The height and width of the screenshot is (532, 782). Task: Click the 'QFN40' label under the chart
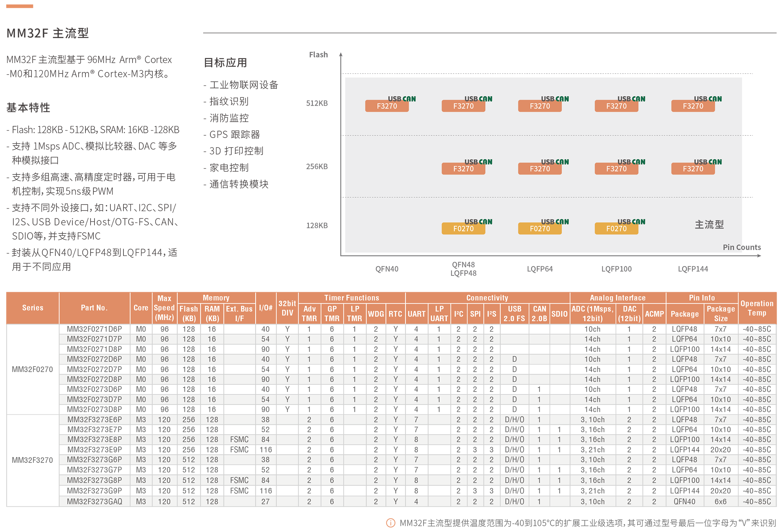[x=387, y=269]
